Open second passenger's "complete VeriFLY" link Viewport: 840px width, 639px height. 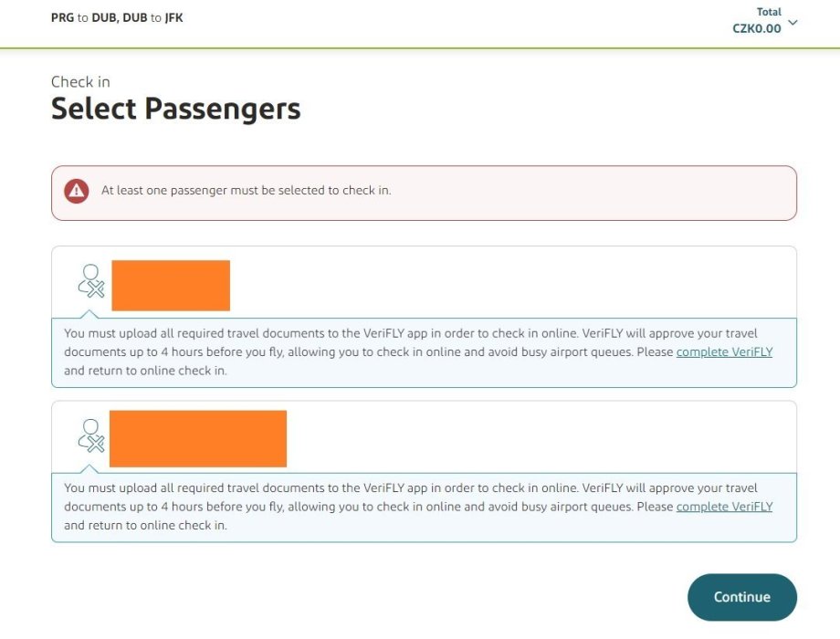[724, 507]
